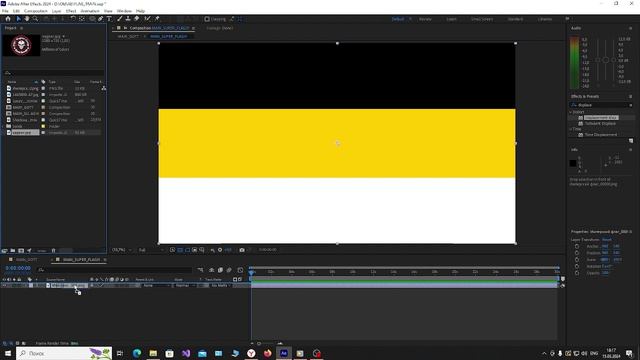Open the Effect menu

[x=71, y=11]
